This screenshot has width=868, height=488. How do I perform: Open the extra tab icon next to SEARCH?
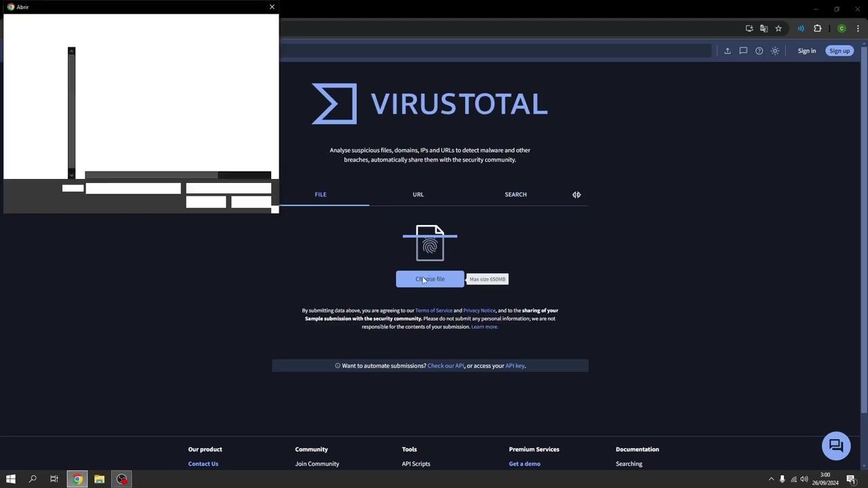coord(576,195)
